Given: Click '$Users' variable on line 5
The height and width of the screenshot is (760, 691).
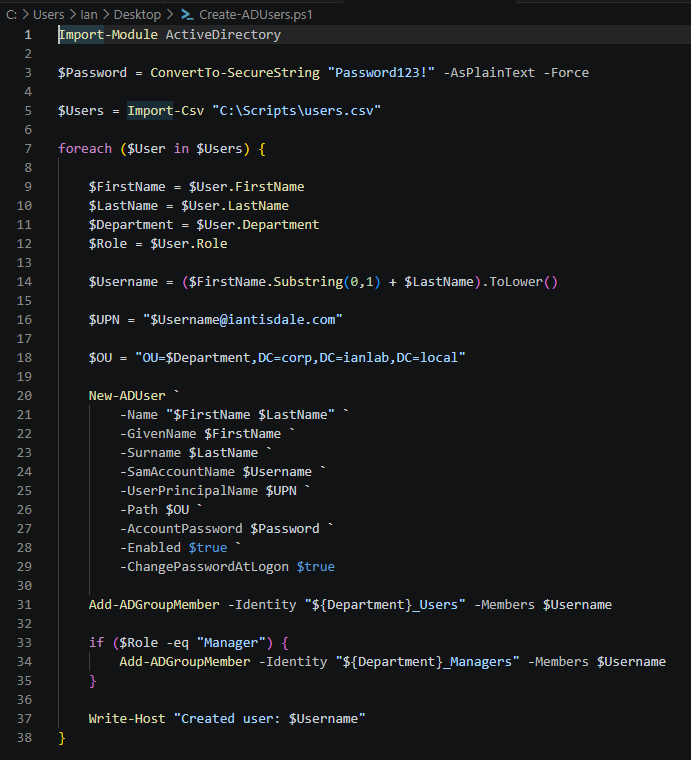Looking at the screenshot, I should click(x=81, y=111).
